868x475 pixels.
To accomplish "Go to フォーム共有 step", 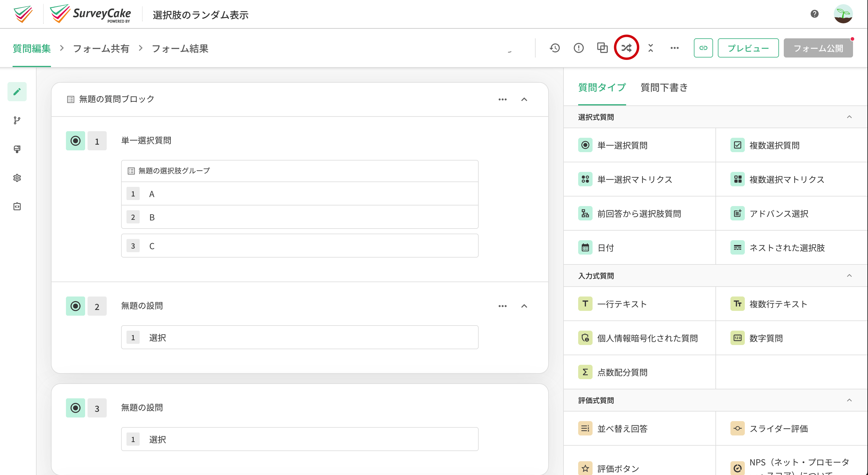I will (x=101, y=49).
